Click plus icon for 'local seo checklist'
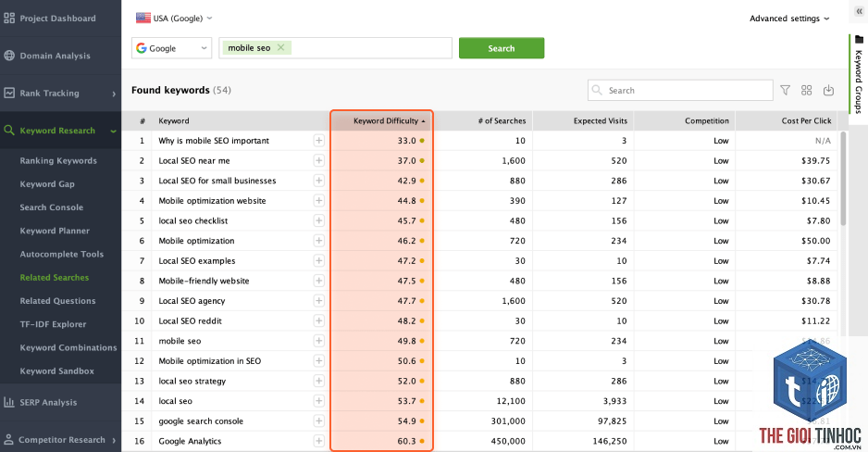Screen dimensions: 868x452 point(319,220)
